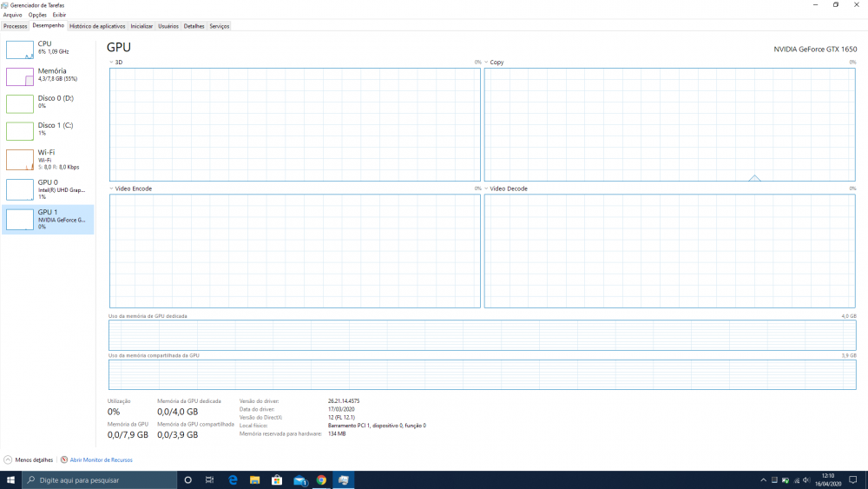Open Microsoft Edge from the taskbar
The width and height of the screenshot is (868, 489).
[x=233, y=479]
